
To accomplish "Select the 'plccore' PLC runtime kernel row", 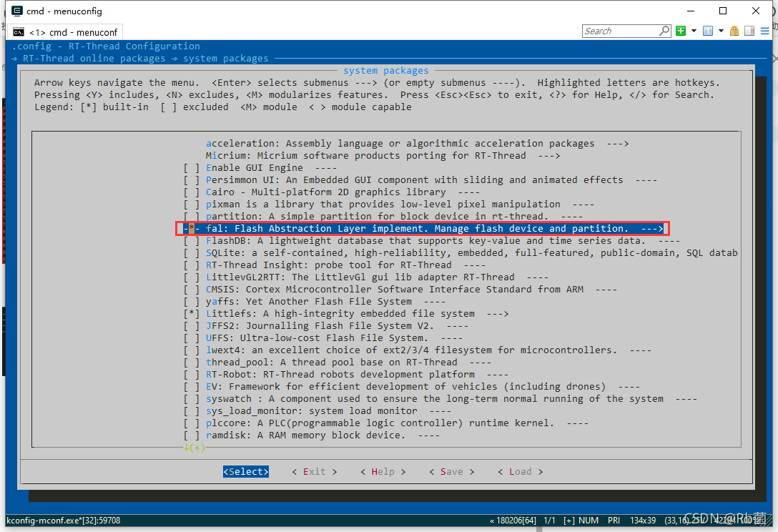I will 386,423.
